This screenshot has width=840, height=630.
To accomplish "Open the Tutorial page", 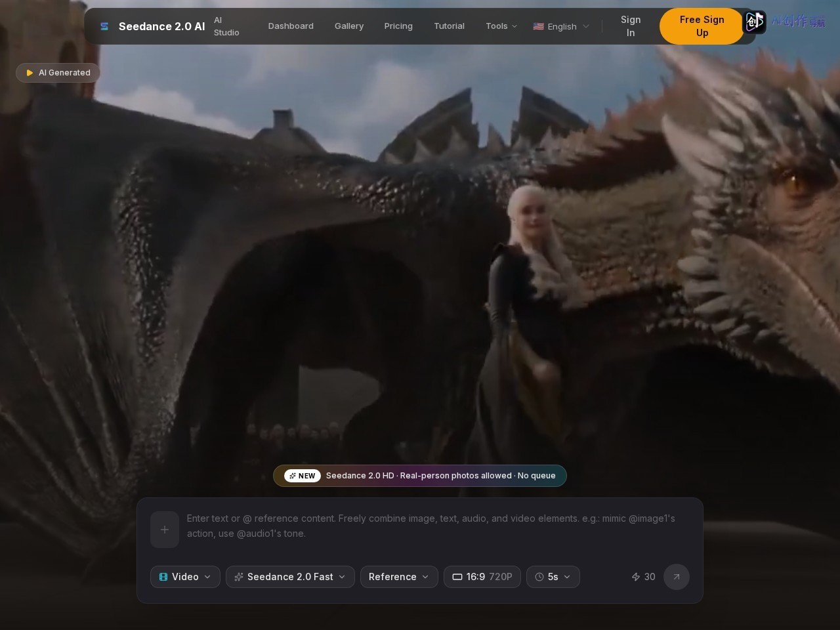I will point(449,26).
